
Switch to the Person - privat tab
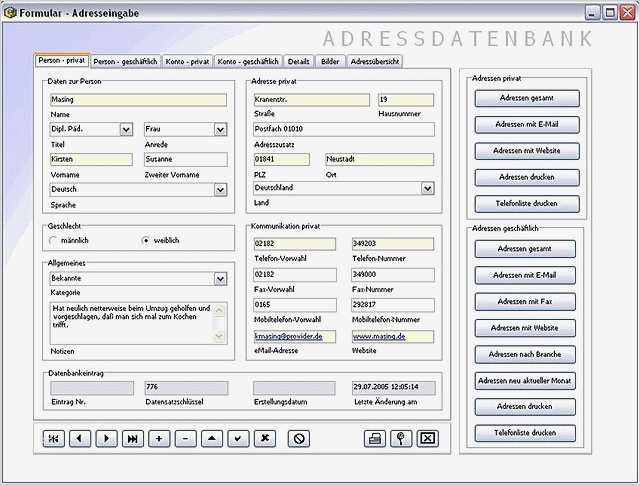(62, 60)
